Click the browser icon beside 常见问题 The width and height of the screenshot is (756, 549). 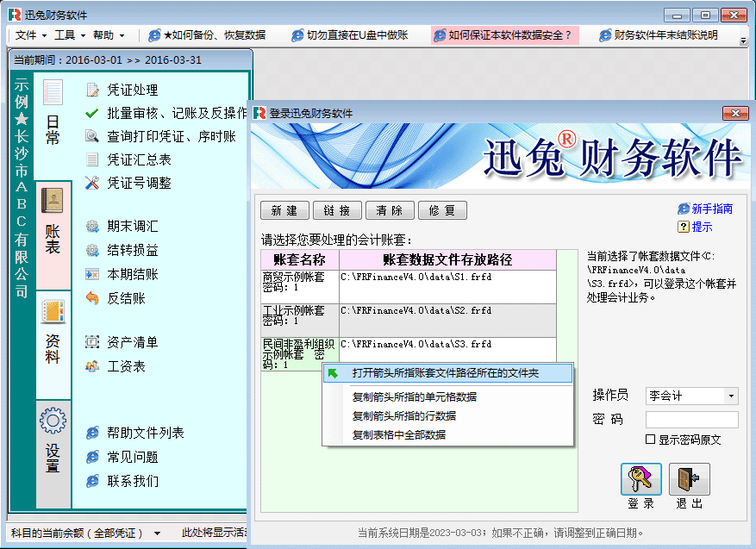(x=92, y=457)
